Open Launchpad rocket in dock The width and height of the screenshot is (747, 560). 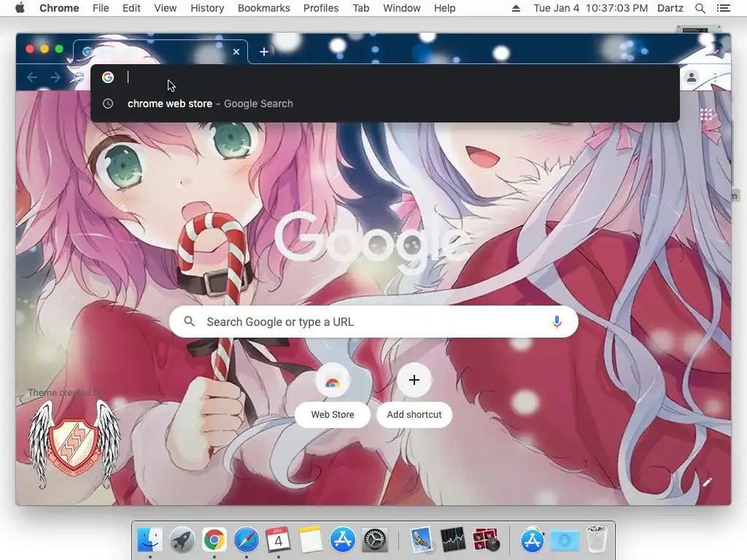pyautogui.click(x=182, y=540)
